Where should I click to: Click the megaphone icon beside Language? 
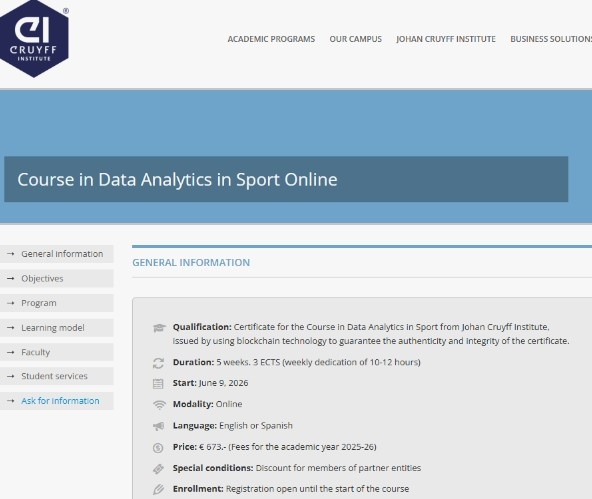(159, 426)
